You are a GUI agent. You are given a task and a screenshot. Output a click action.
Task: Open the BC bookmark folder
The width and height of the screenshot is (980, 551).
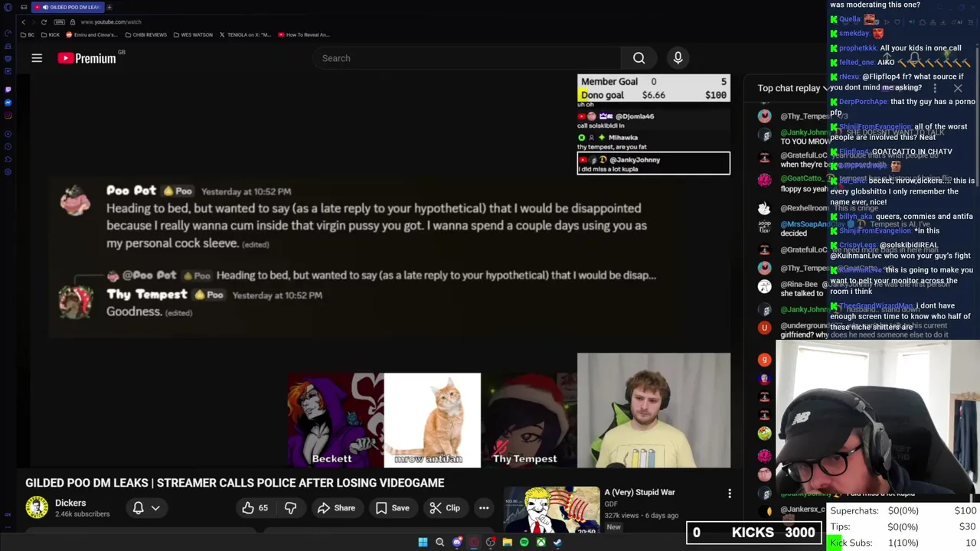coord(28,34)
